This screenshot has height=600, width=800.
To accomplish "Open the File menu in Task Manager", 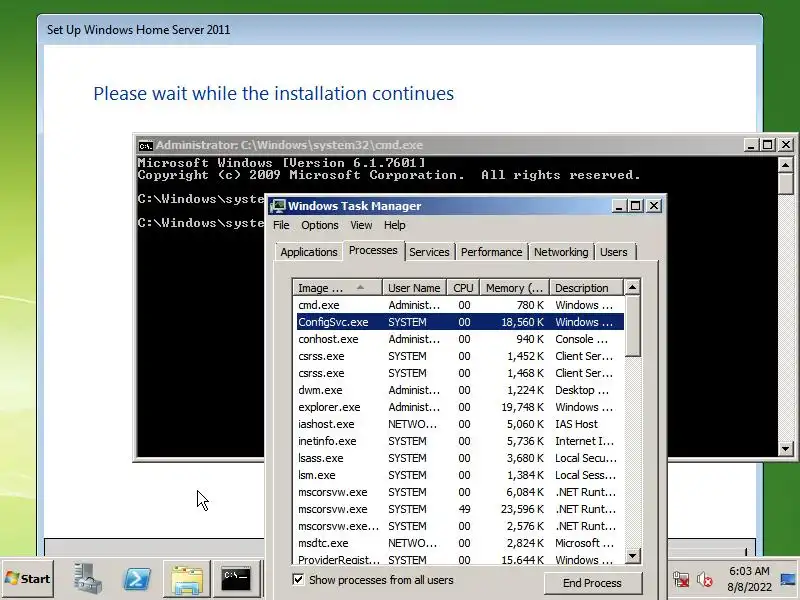I will pyautogui.click(x=281, y=225).
